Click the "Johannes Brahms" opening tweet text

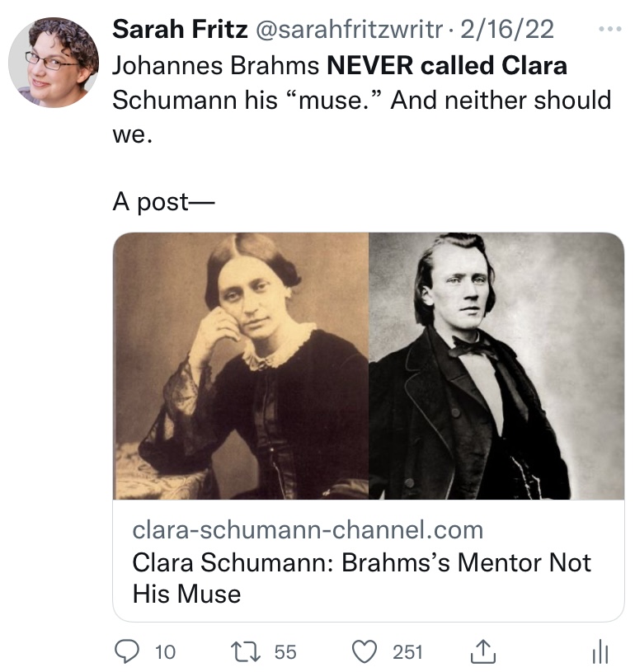point(215,65)
